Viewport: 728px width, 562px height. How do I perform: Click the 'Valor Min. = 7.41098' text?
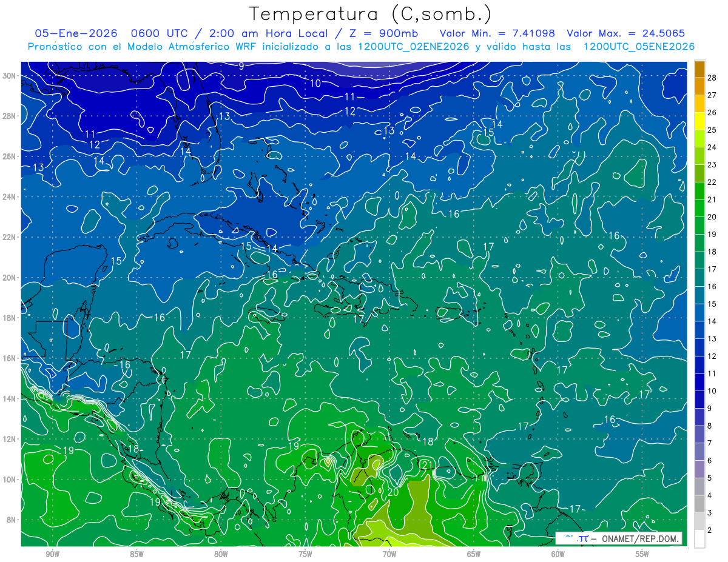coord(497,33)
